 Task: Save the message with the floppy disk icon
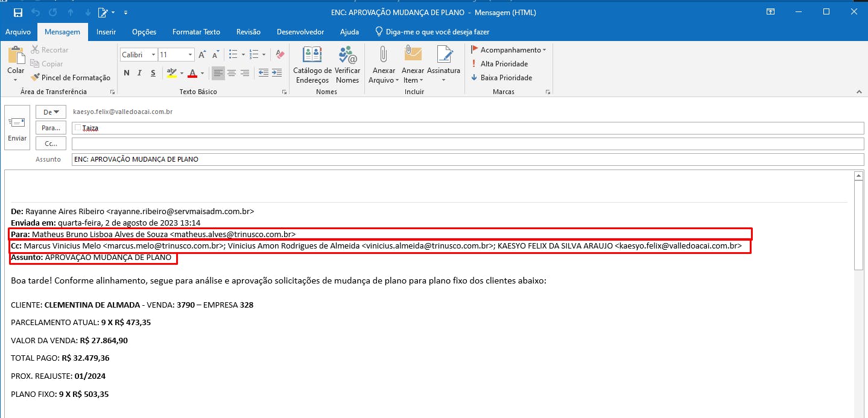[x=18, y=12]
